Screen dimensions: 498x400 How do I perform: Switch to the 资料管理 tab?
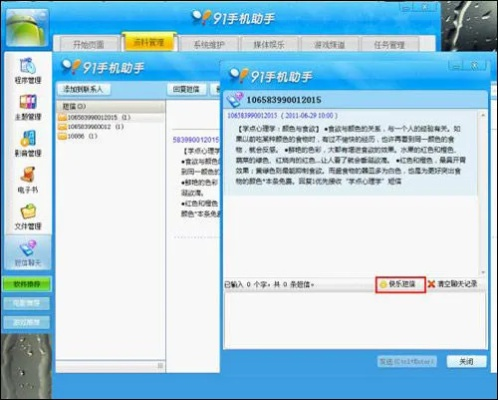[x=149, y=43]
